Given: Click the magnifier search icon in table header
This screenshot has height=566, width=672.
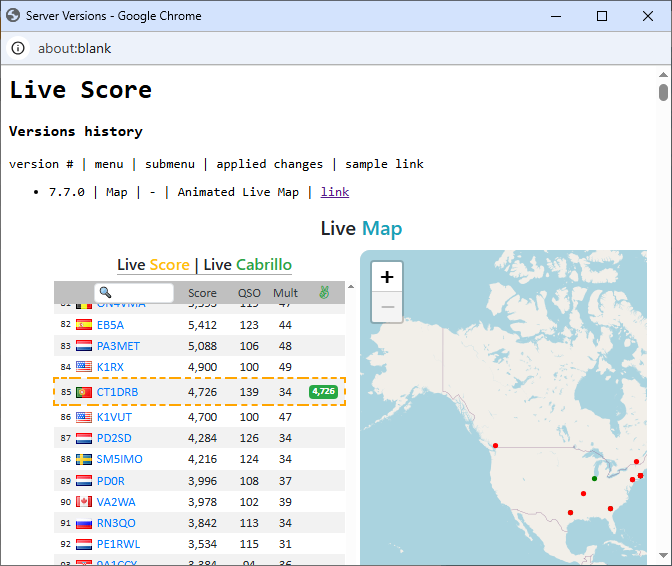Looking at the screenshot, I should tap(105, 292).
